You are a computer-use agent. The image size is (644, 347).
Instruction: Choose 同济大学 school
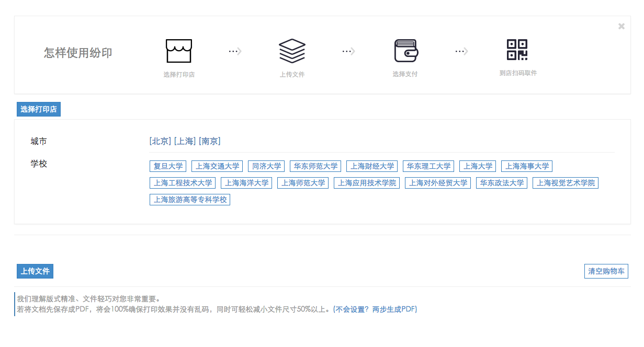point(266,166)
